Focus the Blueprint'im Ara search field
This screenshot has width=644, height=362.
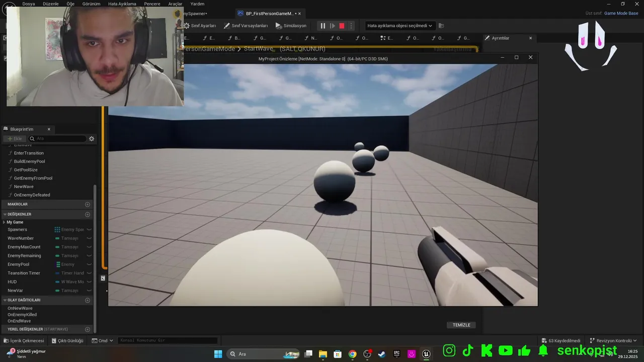[57, 139]
